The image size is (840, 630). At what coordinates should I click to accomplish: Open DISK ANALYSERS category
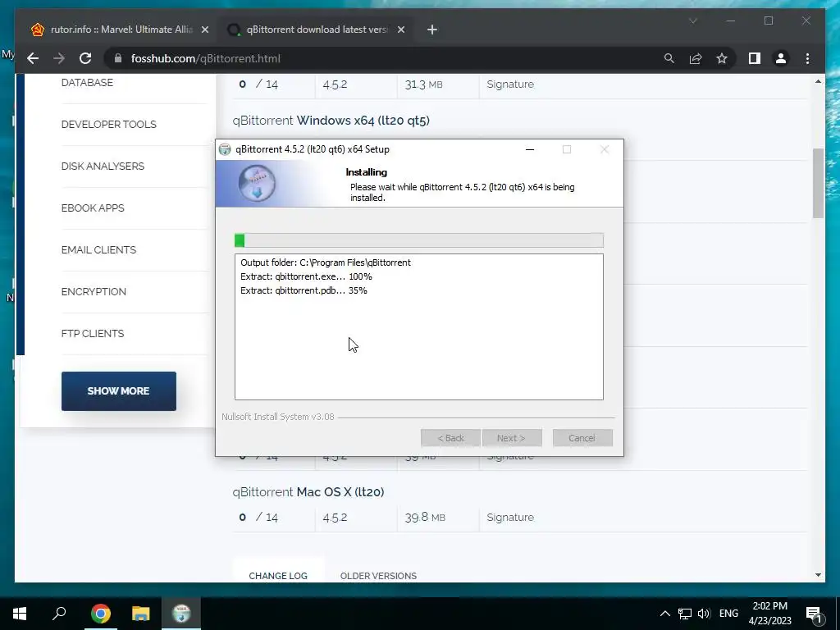[x=103, y=166]
